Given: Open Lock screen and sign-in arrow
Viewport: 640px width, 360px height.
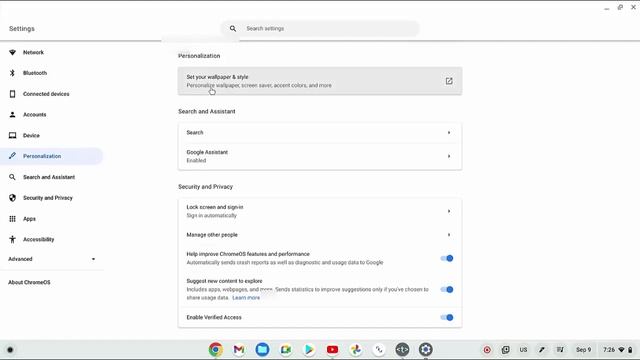Looking at the screenshot, I should 449,211.
